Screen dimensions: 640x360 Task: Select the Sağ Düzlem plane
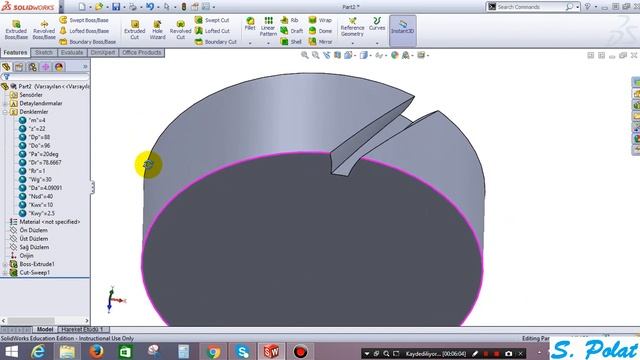tap(29, 247)
